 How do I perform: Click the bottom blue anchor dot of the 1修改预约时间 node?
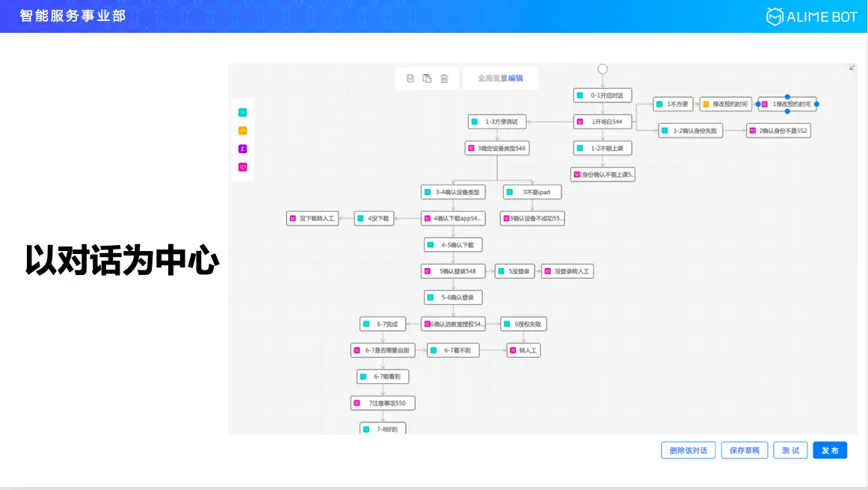[787, 111]
